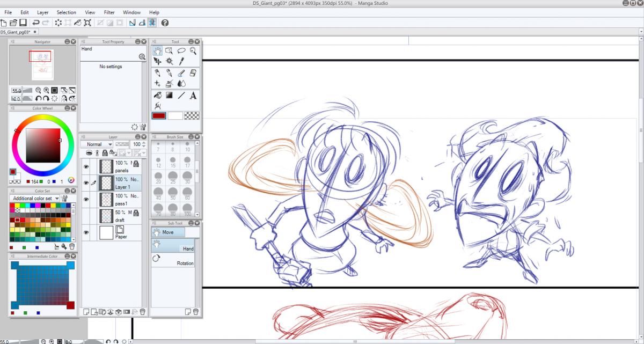Select the Eraser tool
This screenshot has width=644, height=344.
(x=193, y=72)
